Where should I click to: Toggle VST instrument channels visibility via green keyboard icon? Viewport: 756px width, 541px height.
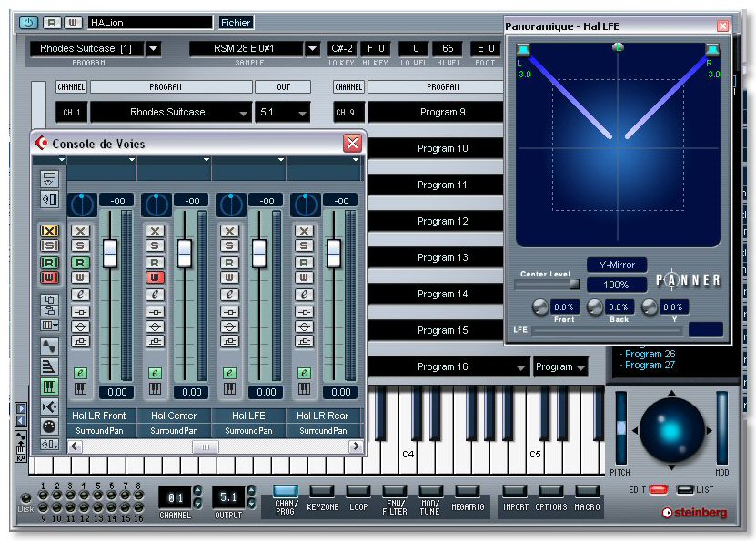click(49, 386)
